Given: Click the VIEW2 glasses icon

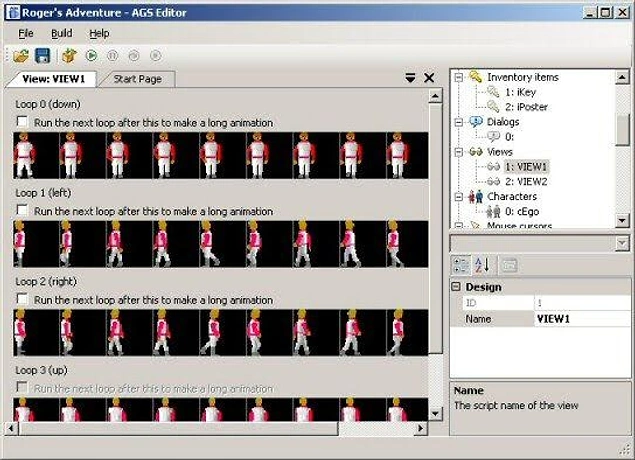Looking at the screenshot, I should pyautogui.click(x=493, y=181).
